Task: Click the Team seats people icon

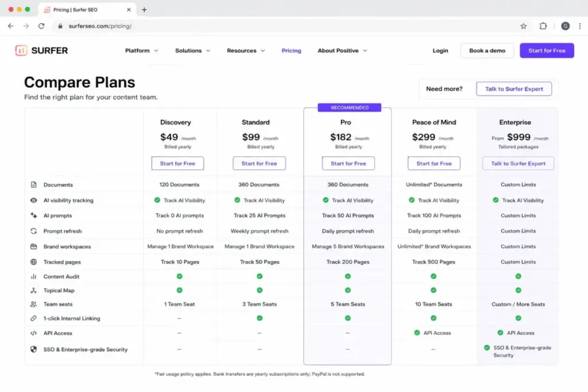Action: tap(34, 304)
